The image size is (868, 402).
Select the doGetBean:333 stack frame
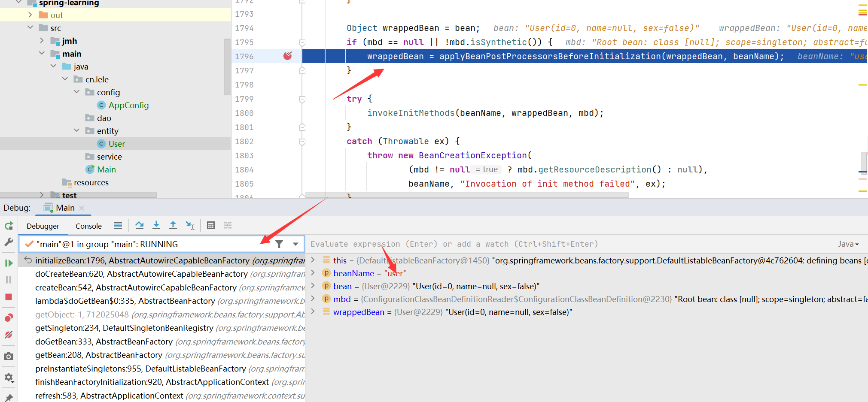161,342
